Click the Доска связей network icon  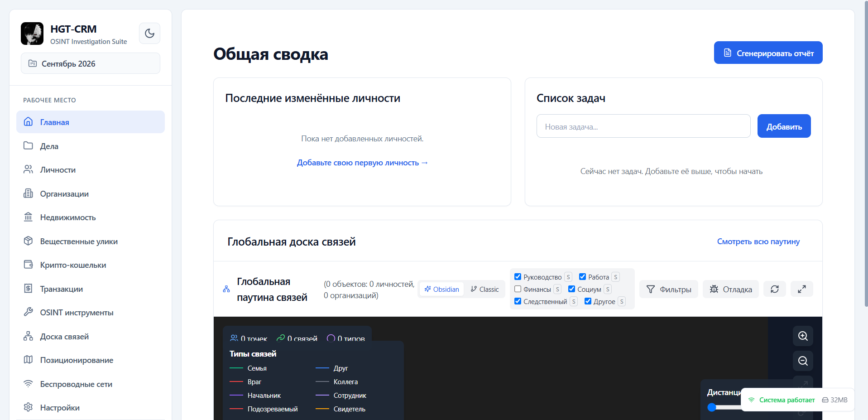click(28, 336)
